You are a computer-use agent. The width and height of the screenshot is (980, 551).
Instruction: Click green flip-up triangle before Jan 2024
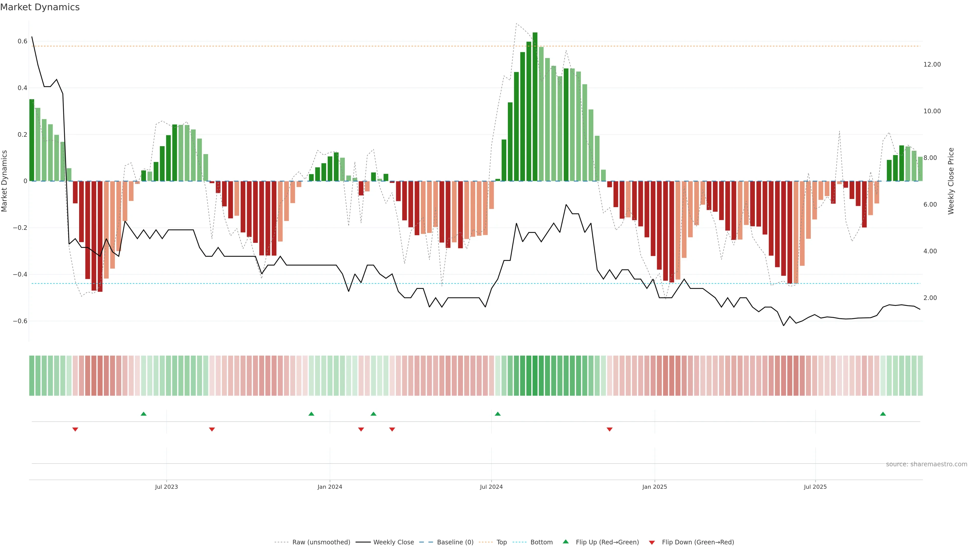click(x=311, y=414)
